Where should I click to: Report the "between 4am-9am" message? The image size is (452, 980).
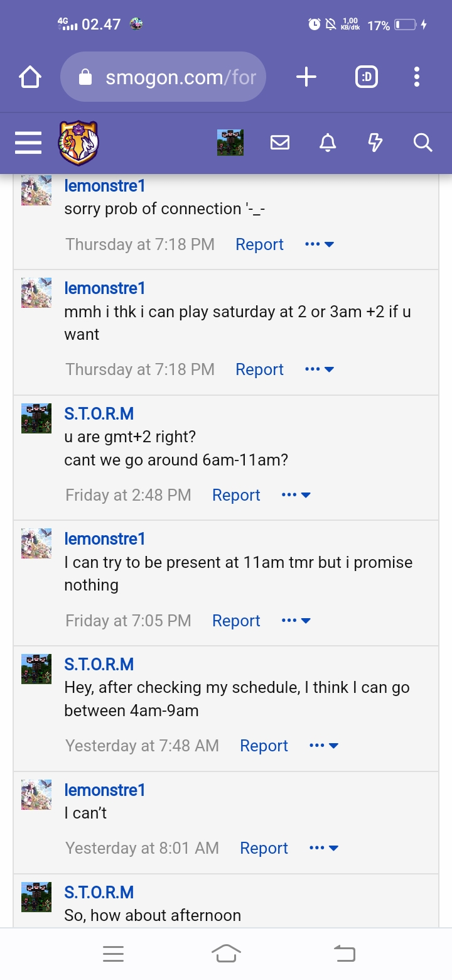pyautogui.click(x=264, y=746)
